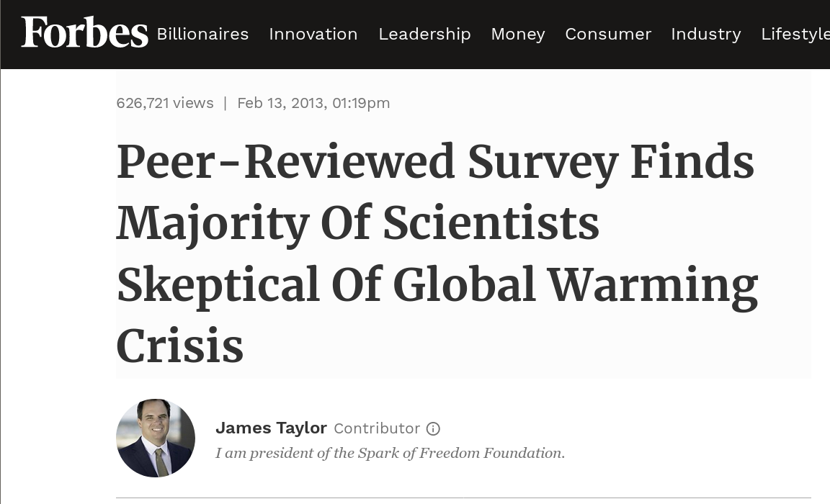This screenshot has width=830, height=504.
Task: Click the Contributor info circle icon
Action: pyautogui.click(x=433, y=428)
